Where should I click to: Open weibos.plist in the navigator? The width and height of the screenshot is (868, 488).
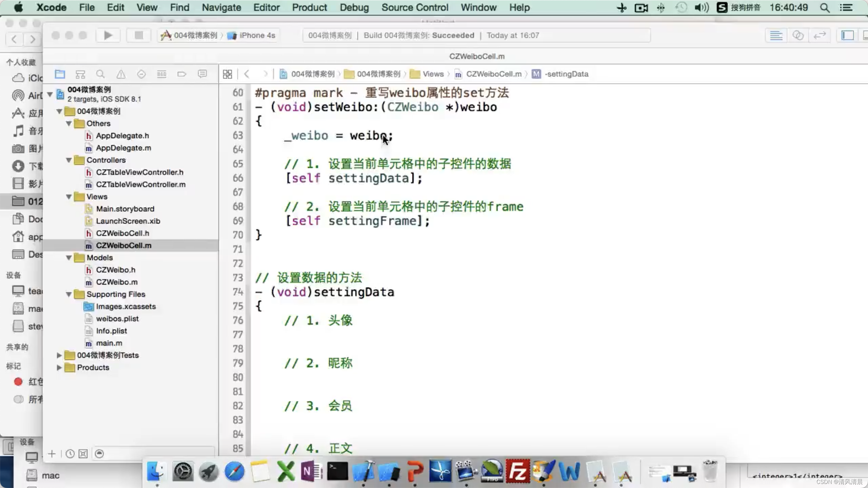[x=117, y=319]
